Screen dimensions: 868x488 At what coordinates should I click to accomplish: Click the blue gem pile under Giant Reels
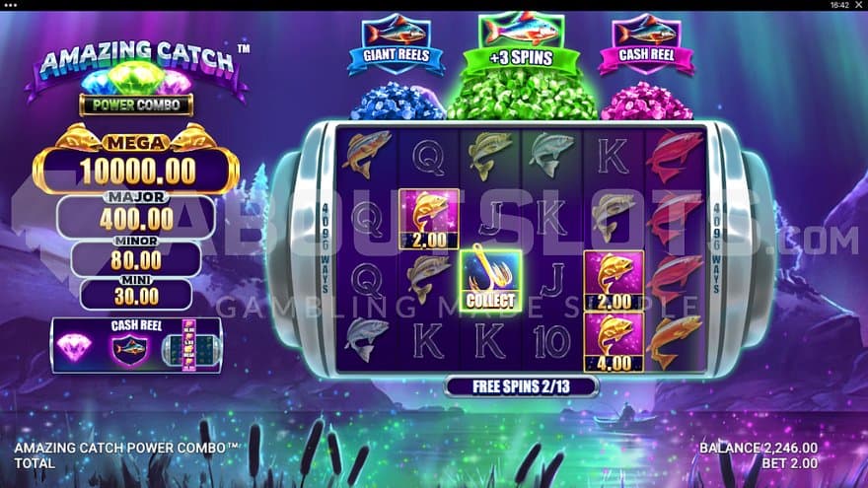click(x=398, y=102)
